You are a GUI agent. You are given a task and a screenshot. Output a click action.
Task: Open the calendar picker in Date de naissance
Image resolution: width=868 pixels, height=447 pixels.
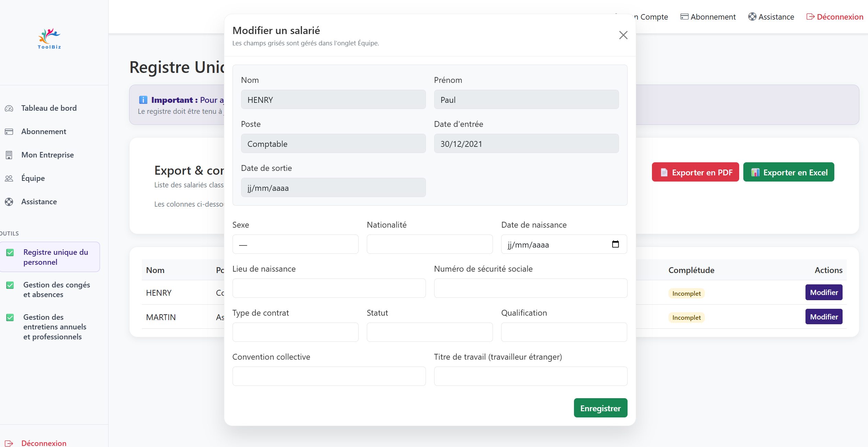pyautogui.click(x=615, y=244)
